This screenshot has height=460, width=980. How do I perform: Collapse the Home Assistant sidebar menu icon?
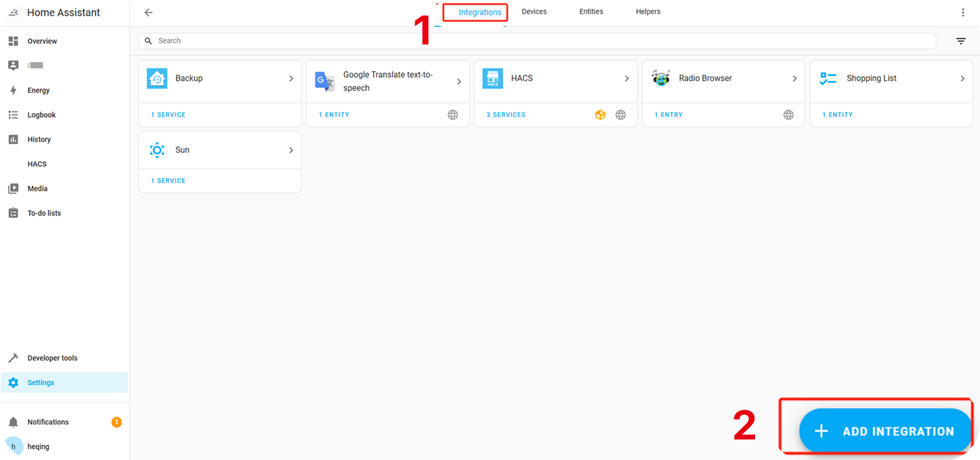pos(13,13)
